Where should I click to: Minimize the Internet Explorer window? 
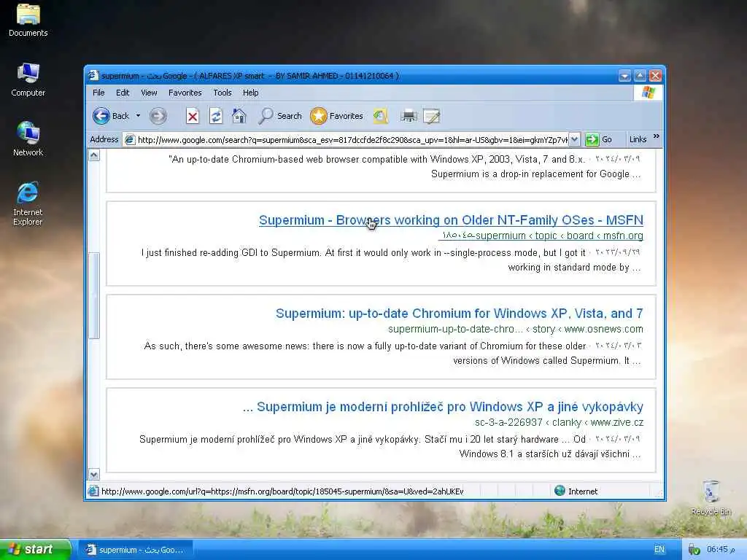(624, 76)
